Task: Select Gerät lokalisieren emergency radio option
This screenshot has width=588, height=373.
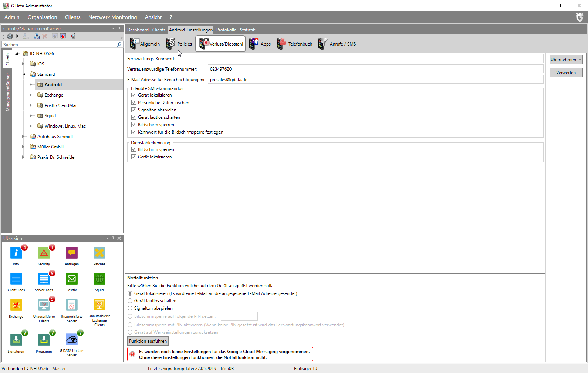Action: [130, 293]
